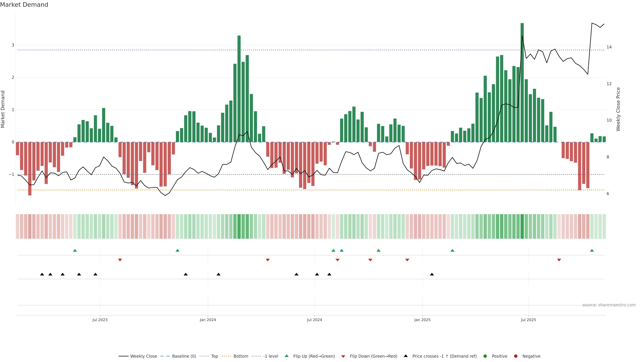Viewport: 644px width, 362px height.
Task: Click the last red Flip Down marker after Jul 2025
Action: pos(559,260)
